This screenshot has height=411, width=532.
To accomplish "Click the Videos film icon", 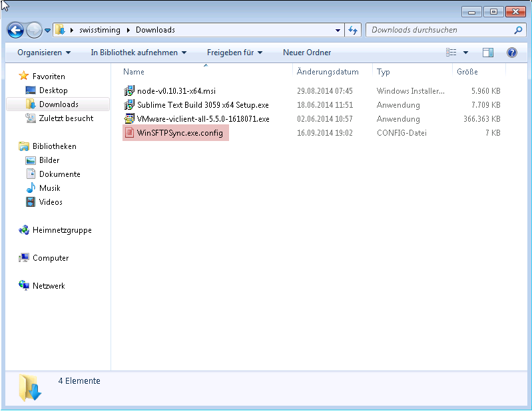I will (31, 202).
